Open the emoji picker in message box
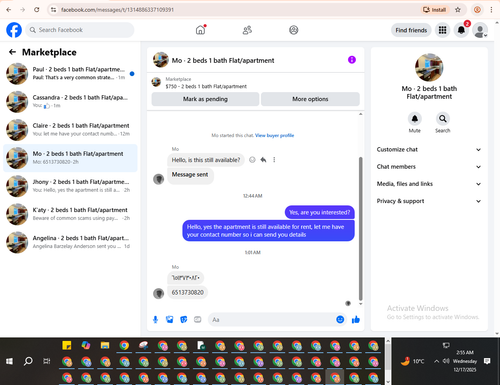Image resolution: width=500 pixels, height=385 pixels. click(x=340, y=320)
